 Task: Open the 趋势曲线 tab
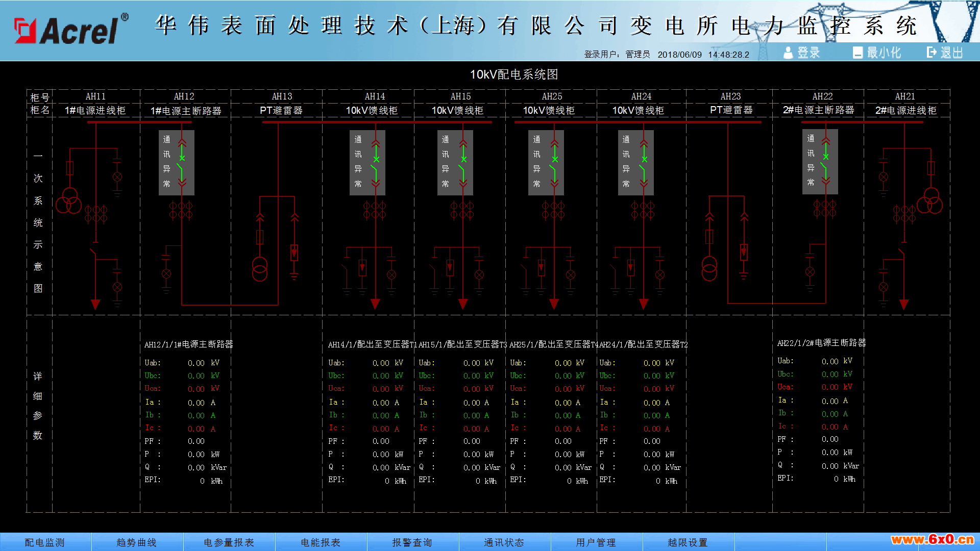click(137, 542)
